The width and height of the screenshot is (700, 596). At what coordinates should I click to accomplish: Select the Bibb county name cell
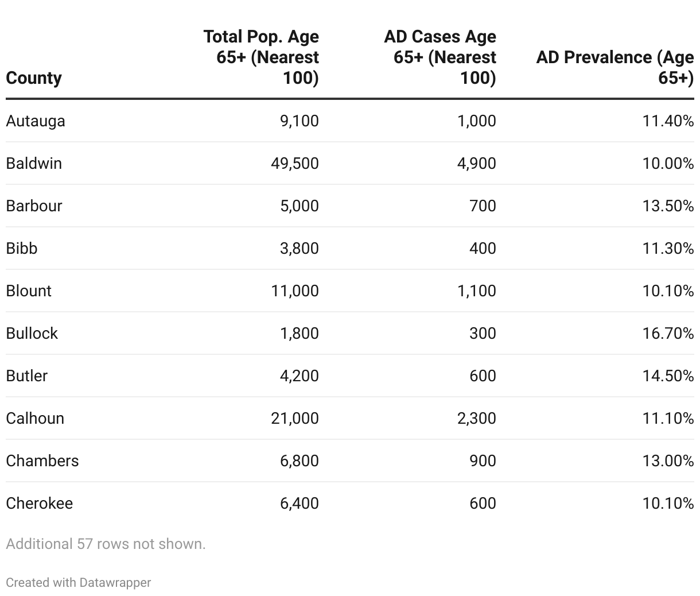point(22,249)
